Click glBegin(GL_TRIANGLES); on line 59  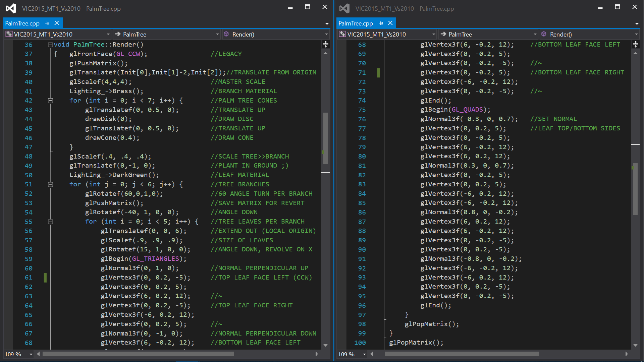point(144,259)
